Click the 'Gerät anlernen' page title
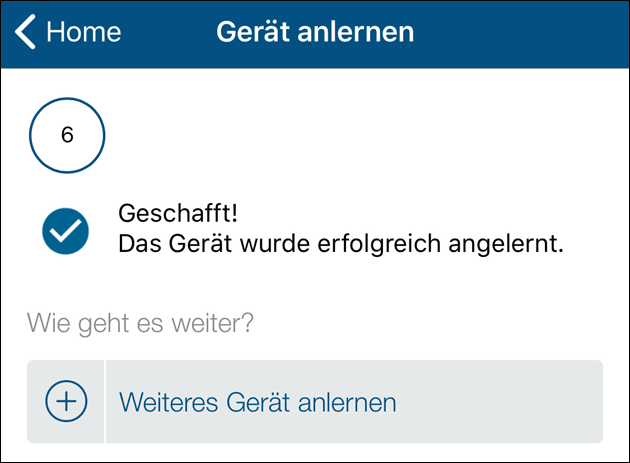 click(x=315, y=32)
